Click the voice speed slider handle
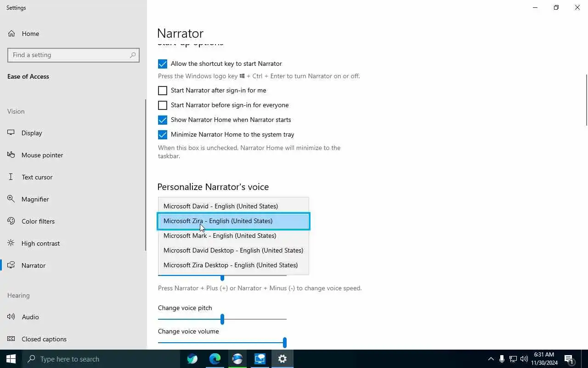Screen dimensions: 588x368 222,277
